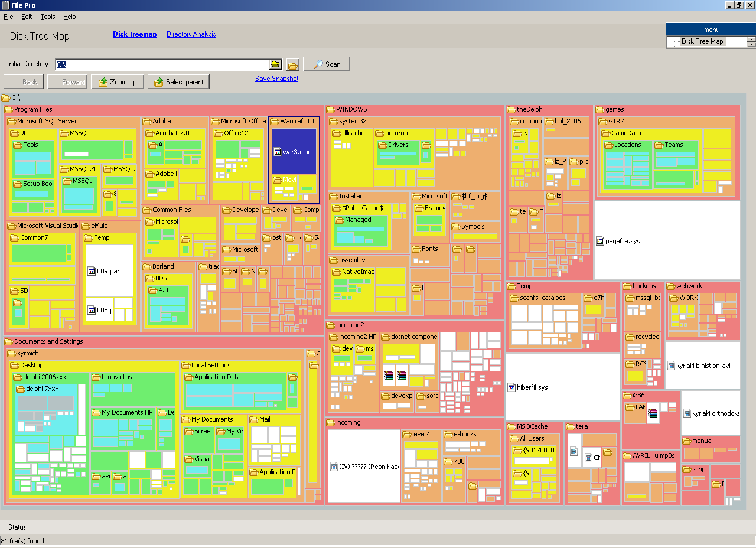Viewport: 756px width, 548px height.
Task: Click the hiberfil.sys file icon
Action: [511, 387]
